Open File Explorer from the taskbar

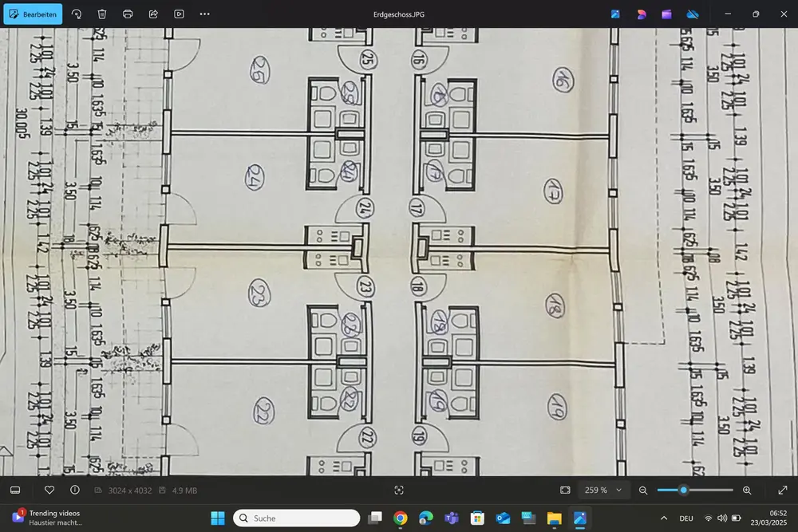point(555,518)
